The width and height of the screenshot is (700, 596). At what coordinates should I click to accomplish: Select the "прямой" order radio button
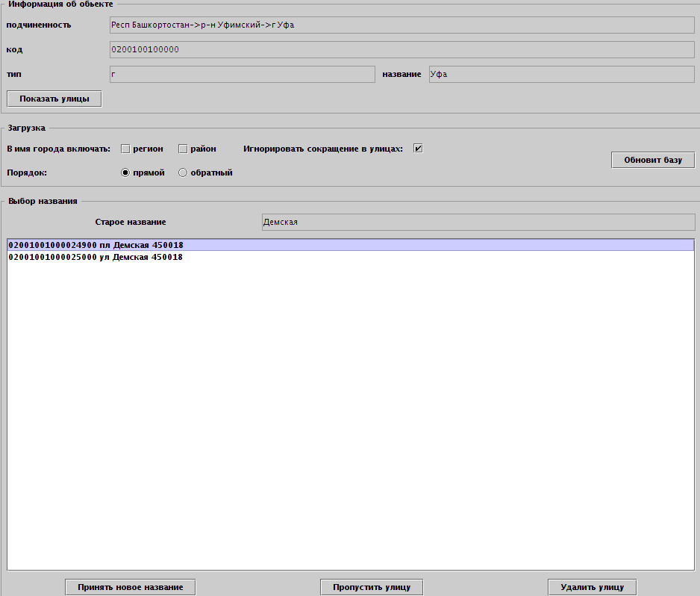pyautogui.click(x=126, y=173)
